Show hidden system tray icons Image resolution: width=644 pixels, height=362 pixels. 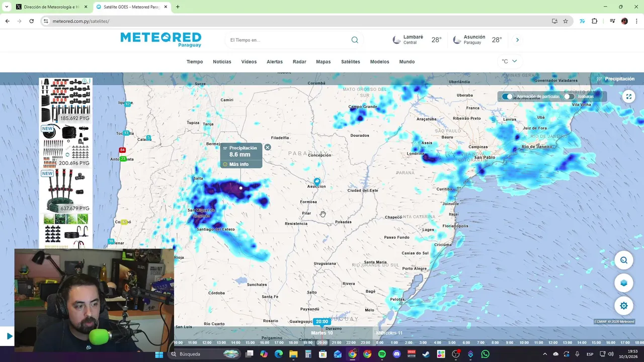point(544,354)
